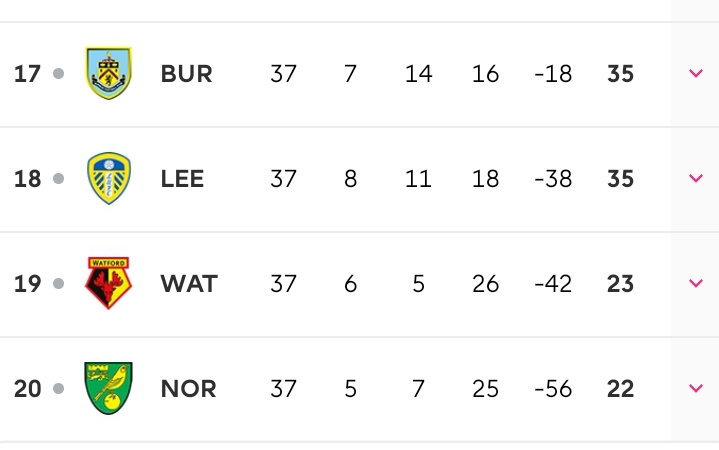The image size is (719, 450).
Task: Expand the WAT row chevron
Action: (x=696, y=283)
